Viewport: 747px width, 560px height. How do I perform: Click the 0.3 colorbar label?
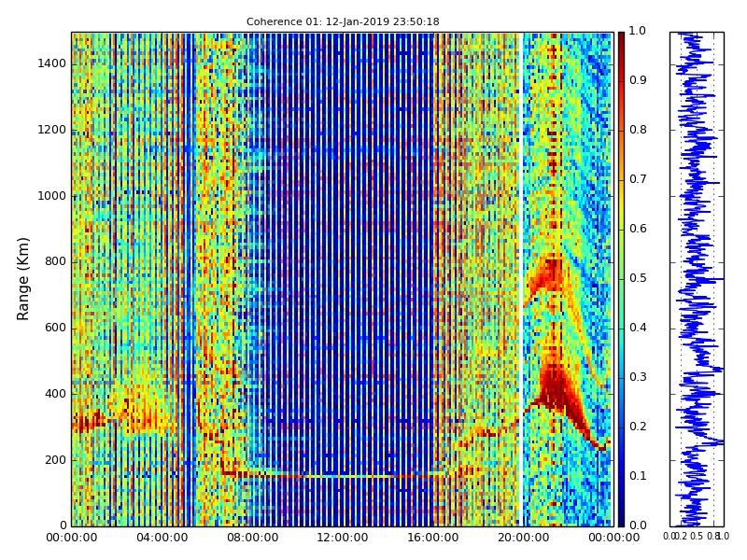pos(638,377)
